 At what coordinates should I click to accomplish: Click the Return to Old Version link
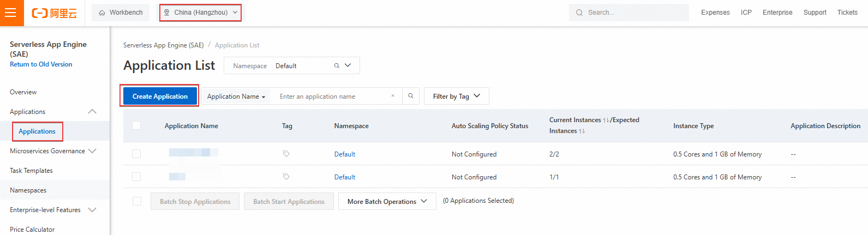(x=41, y=64)
